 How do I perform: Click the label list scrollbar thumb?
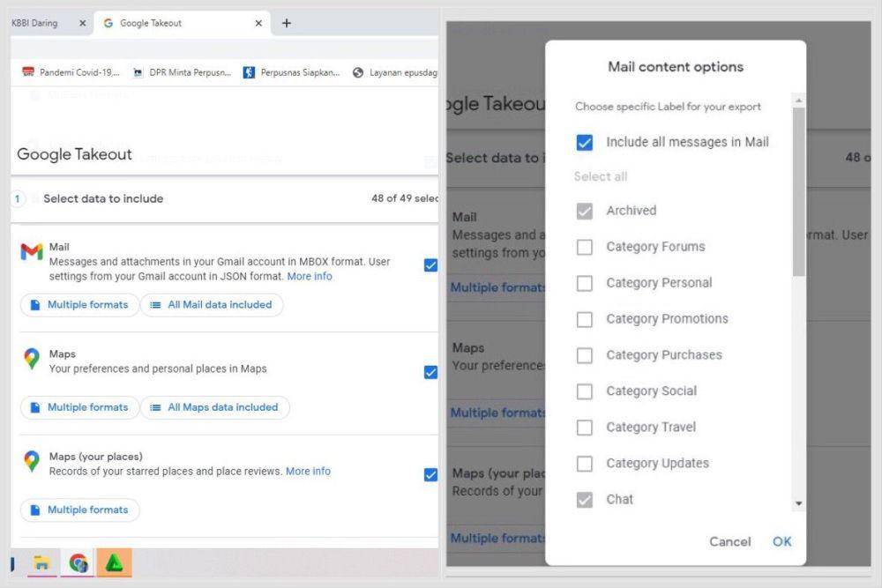click(799, 191)
